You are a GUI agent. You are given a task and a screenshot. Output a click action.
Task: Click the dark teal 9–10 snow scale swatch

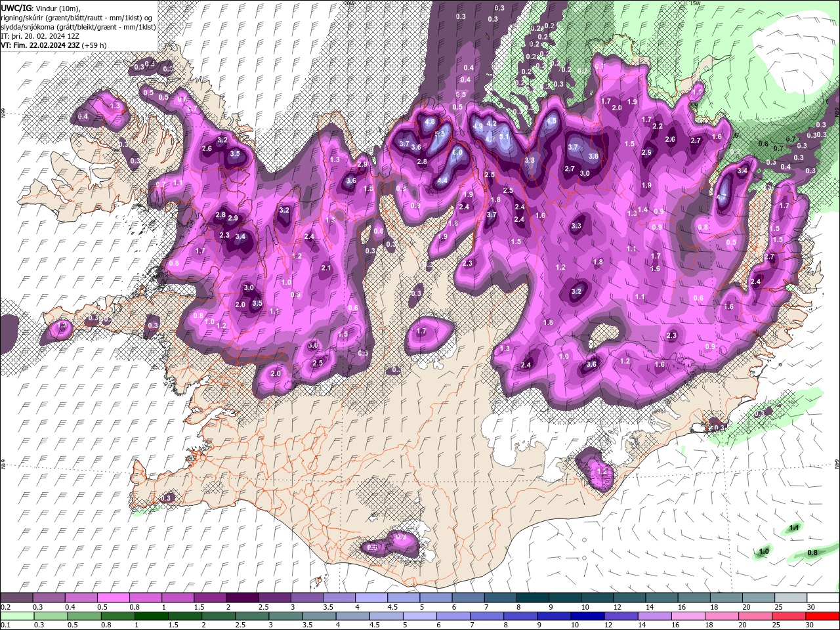point(565,598)
